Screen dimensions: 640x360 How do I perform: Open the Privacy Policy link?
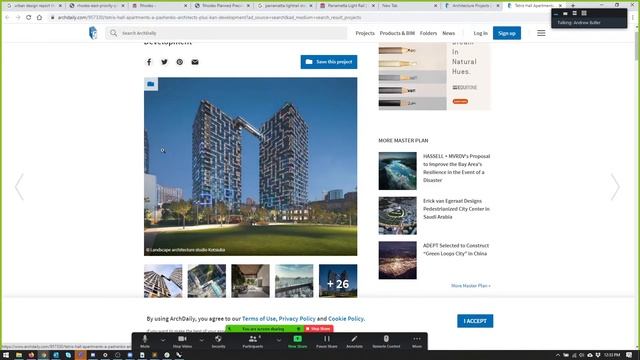(297, 318)
